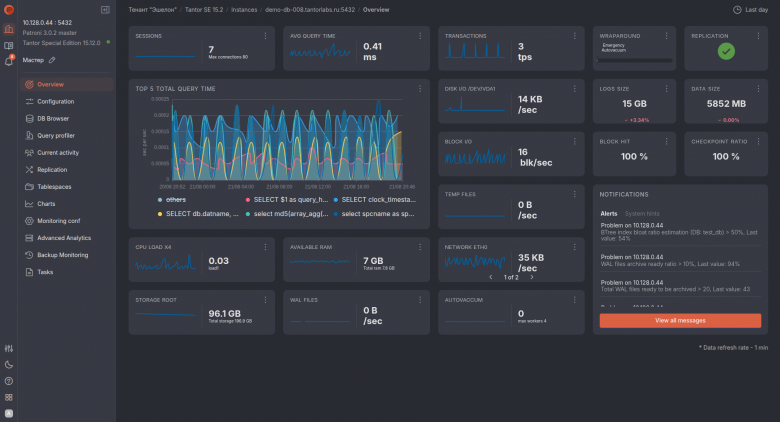Click the edit pencil next to Мастер

coord(52,60)
